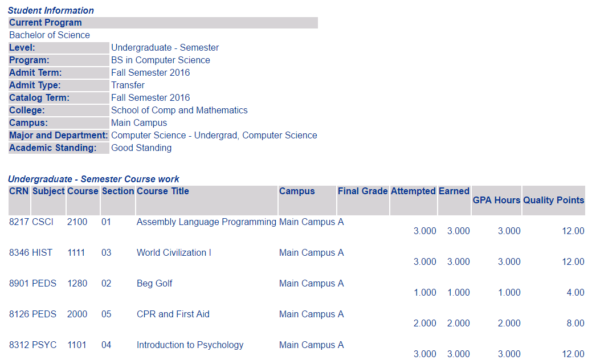This screenshot has height=364, width=592.
Task: Select the Major and Department label
Action: pos(59,135)
